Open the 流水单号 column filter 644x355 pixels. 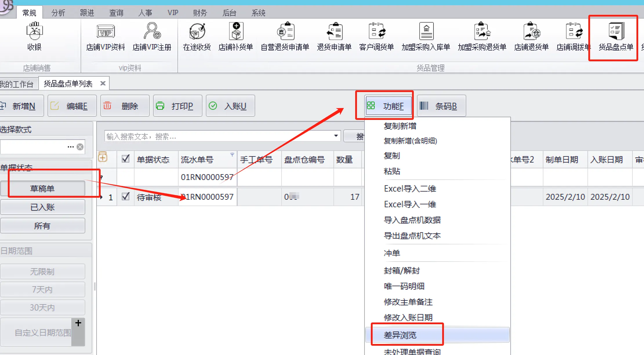click(x=232, y=155)
